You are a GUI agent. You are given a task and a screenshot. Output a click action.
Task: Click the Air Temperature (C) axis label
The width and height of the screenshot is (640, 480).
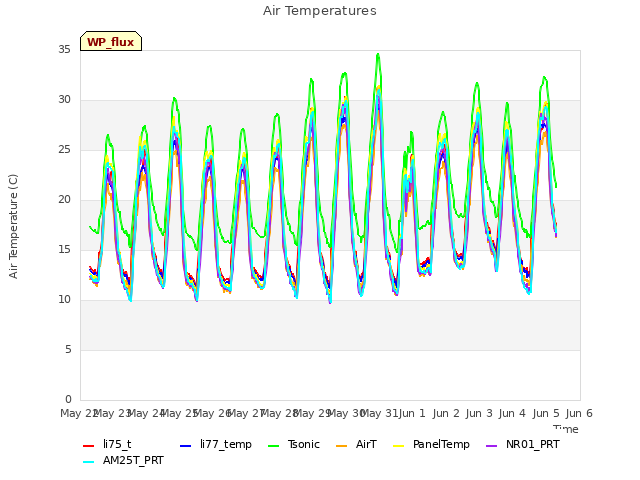[x=13, y=227]
